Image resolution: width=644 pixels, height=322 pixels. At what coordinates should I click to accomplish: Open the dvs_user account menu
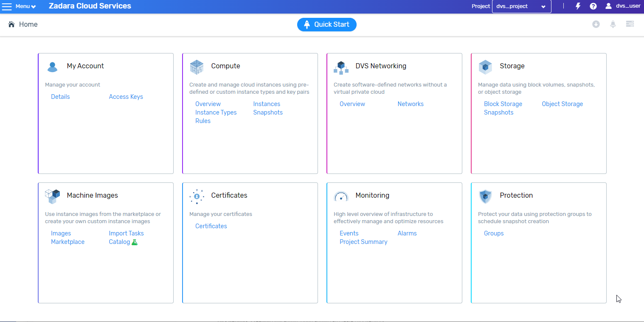point(623,6)
